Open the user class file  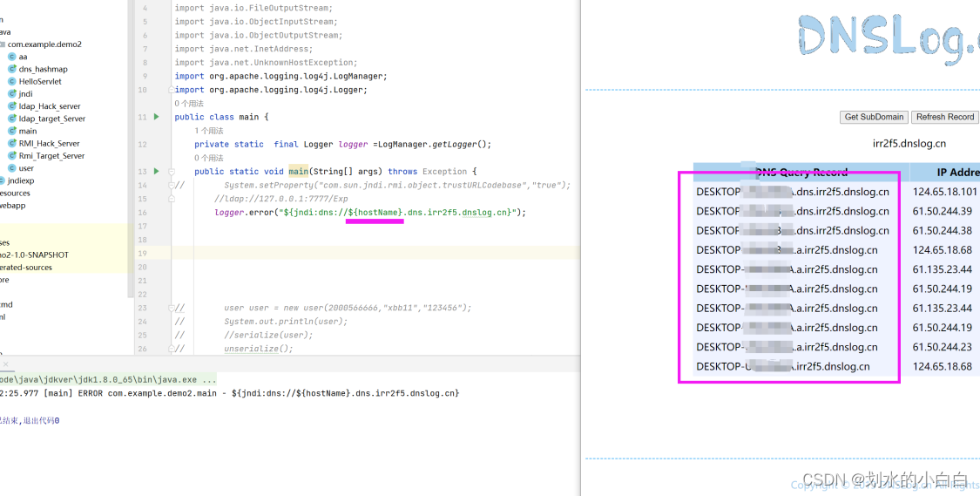(x=26, y=168)
